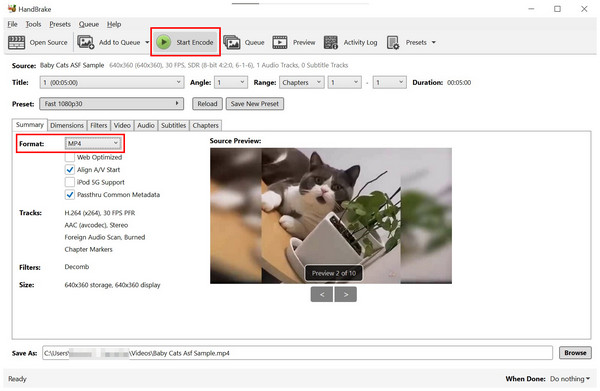
Task: Open the Activity Log icon
Action: (x=331, y=42)
